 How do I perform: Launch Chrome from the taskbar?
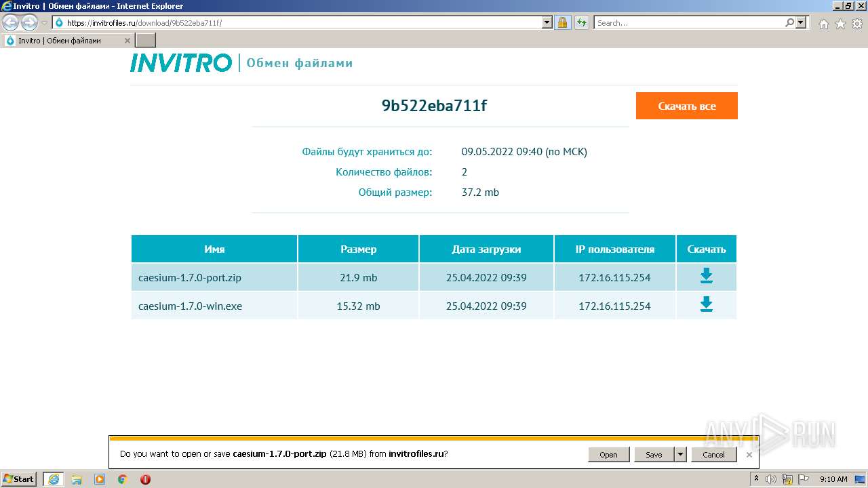pyautogui.click(x=123, y=479)
